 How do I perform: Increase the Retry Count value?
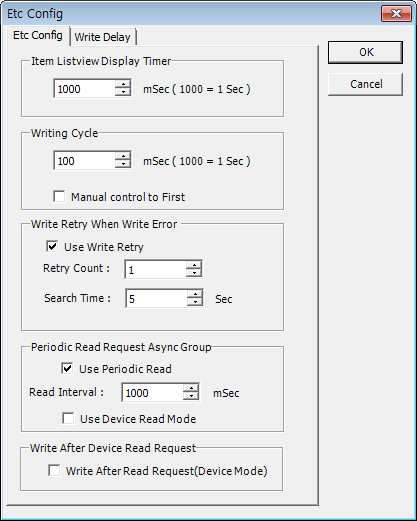[194, 265]
